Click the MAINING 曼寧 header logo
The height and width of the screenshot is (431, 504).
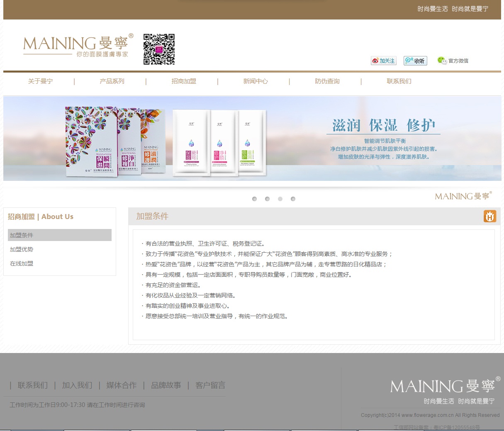[x=78, y=45]
